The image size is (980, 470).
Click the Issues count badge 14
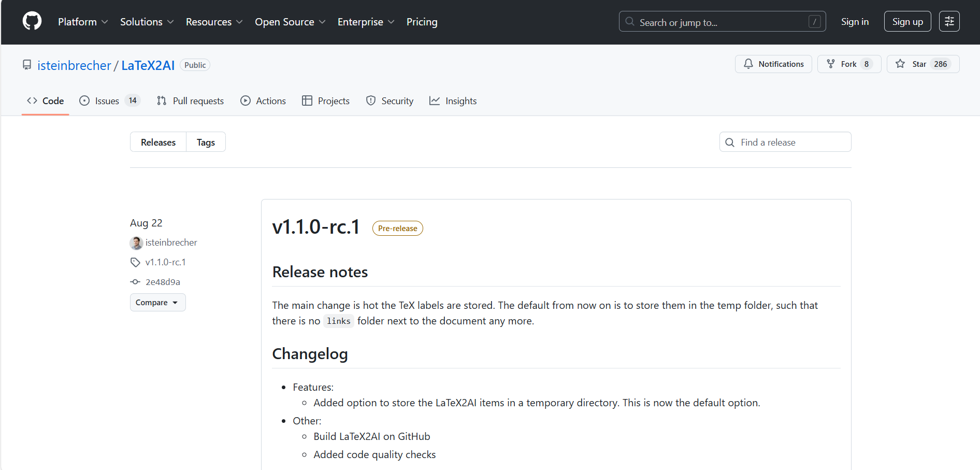[x=133, y=101]
